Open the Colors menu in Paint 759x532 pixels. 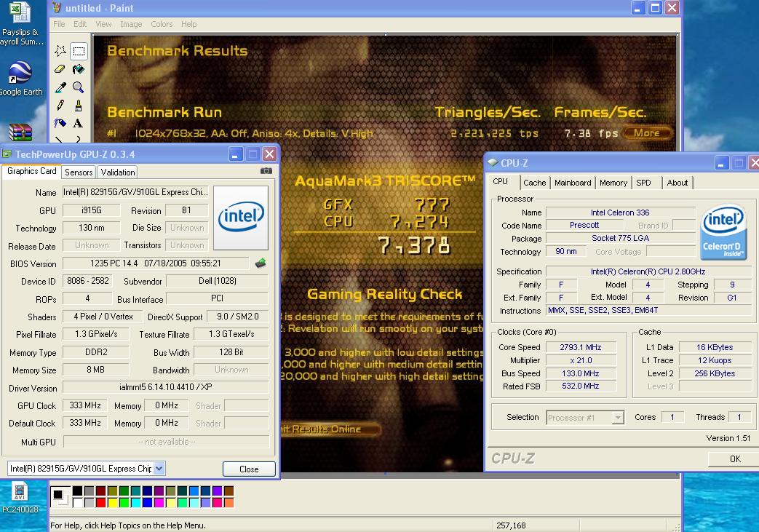pos(162,24)
